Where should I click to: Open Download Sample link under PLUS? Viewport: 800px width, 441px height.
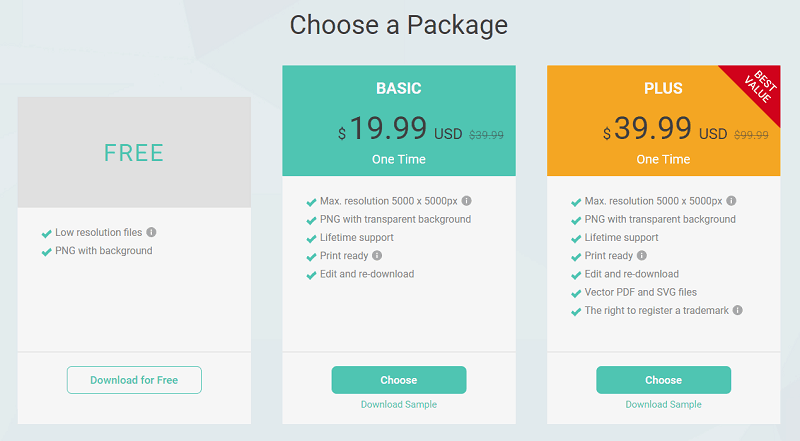click(663, 405)
